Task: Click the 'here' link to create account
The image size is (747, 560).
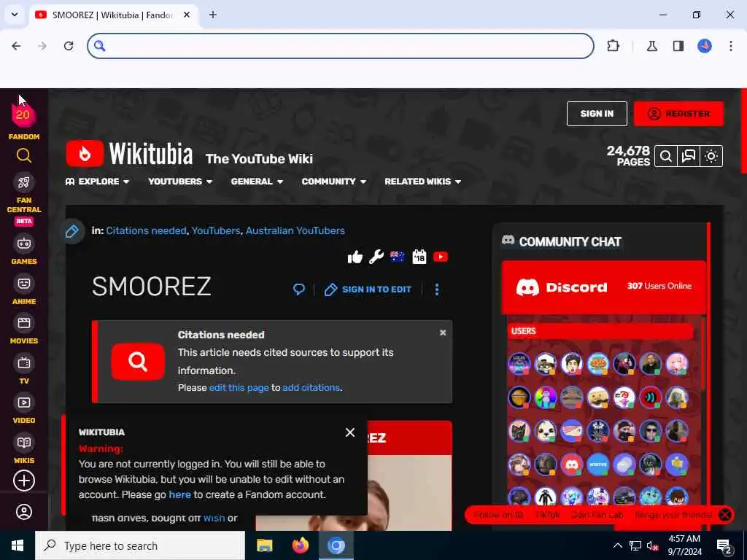Action: pyautogui.click(x=180, y=495)
